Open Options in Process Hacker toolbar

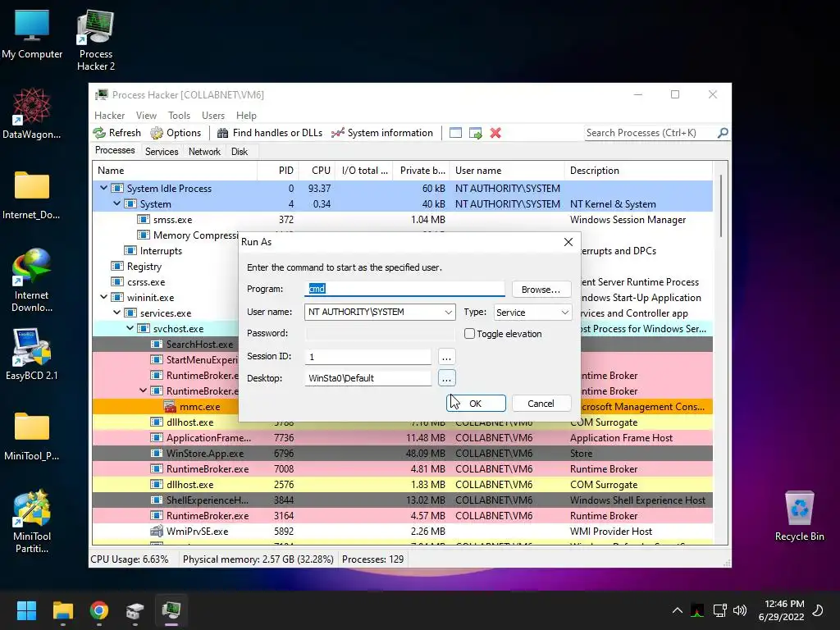176,133
